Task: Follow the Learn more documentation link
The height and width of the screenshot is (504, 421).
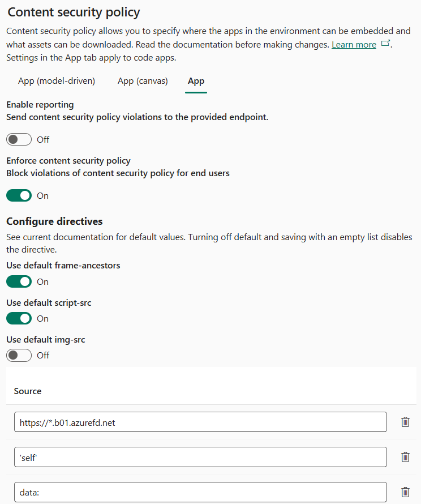Action: point(354,45)
